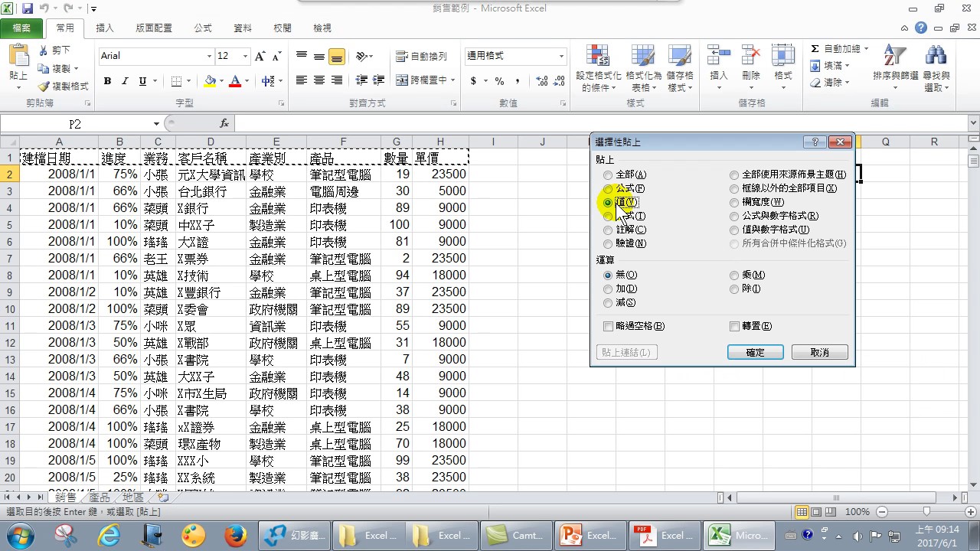
Task: Enable the Skip blanks (略過空格) checkbox
Action: [x=609, y=326]
